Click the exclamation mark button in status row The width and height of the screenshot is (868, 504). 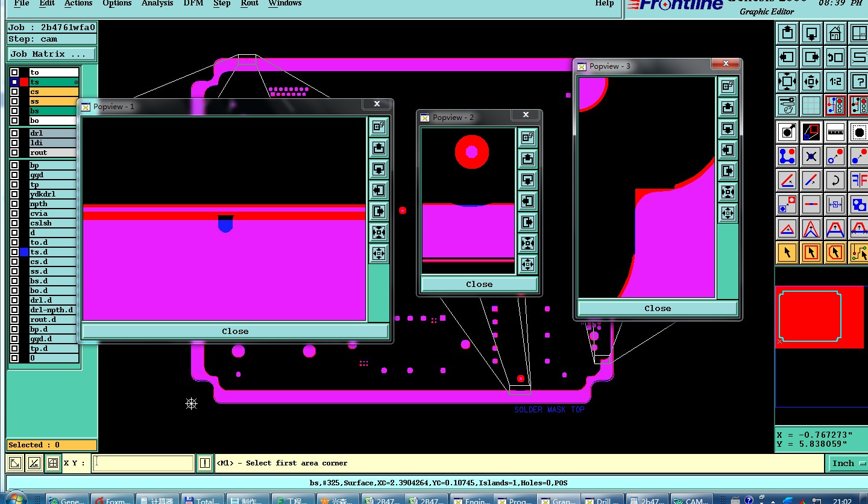[205, 463]
